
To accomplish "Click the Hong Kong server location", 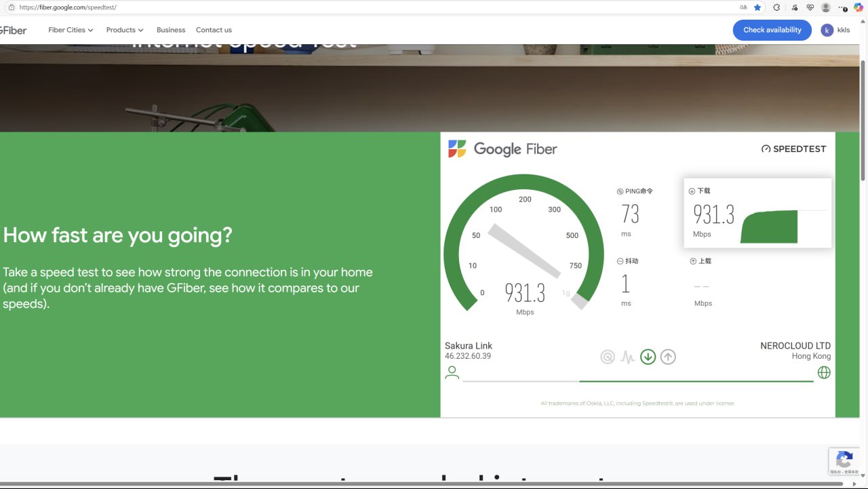I will click(811, 356).
